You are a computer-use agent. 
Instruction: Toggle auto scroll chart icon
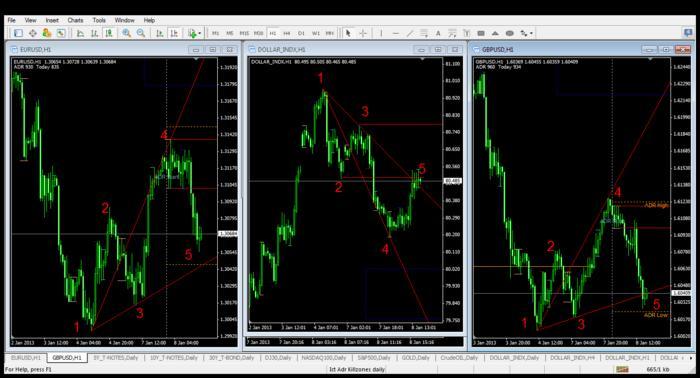[x=159, y=33]
